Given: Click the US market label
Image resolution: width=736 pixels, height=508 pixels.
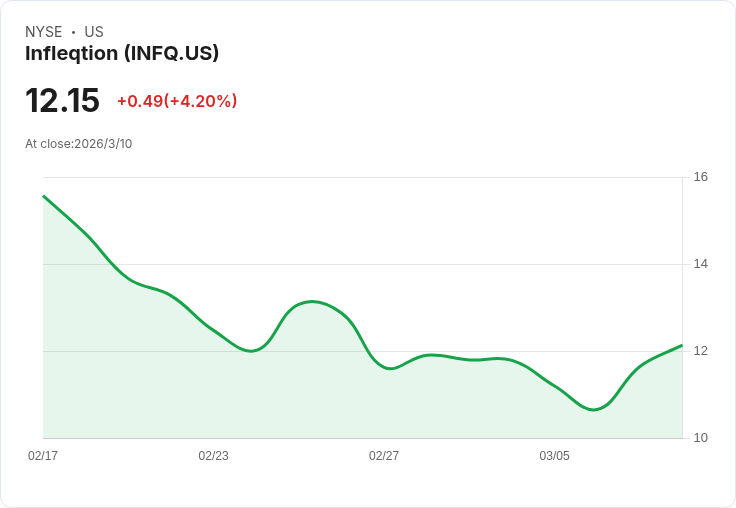Looking at the screenshot, I should [94, 32].
